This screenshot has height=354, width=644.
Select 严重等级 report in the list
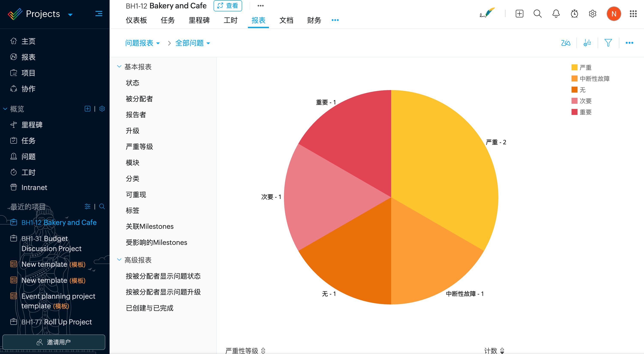(139, 146)
